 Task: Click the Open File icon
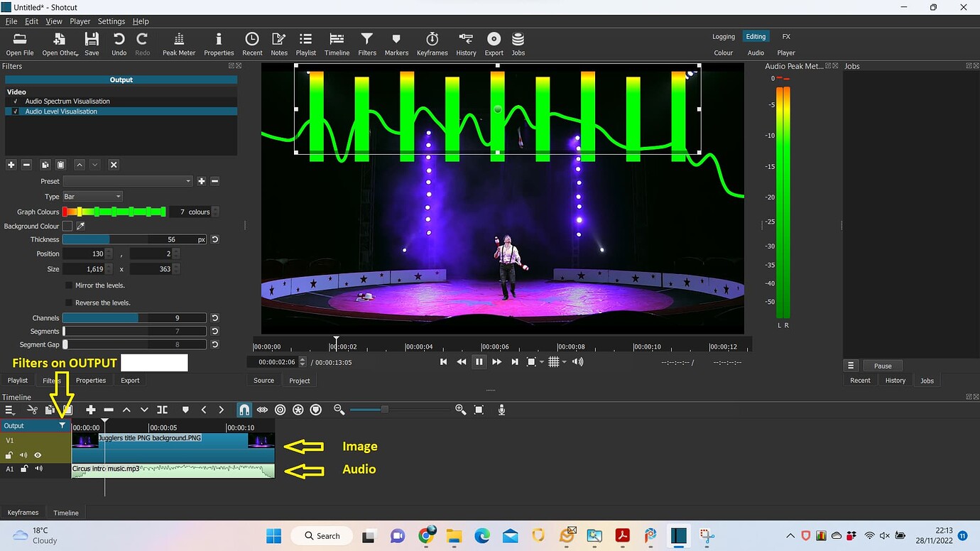tap(20, 43)
